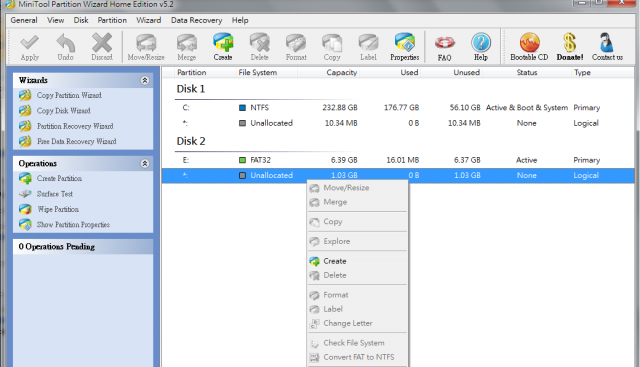Sort by the Unused column header
The width and height of the screenshot is (640, 367).
(x=467, y=72)
